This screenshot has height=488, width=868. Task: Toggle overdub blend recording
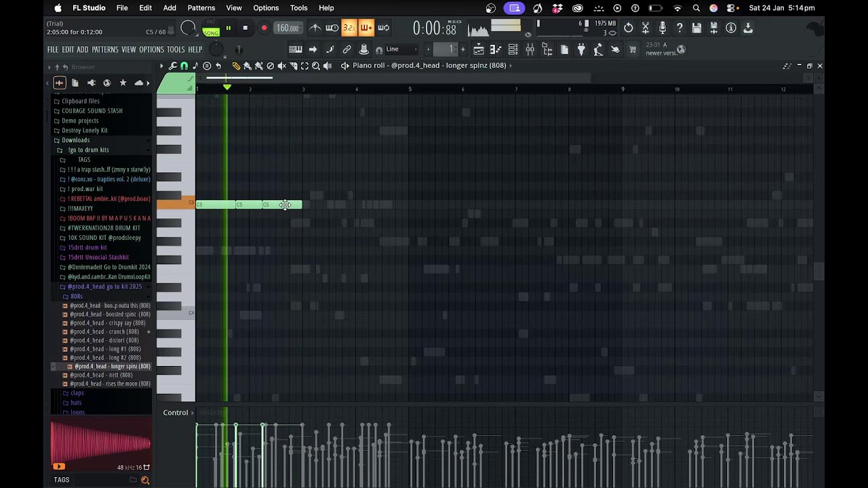pos(366,28)
